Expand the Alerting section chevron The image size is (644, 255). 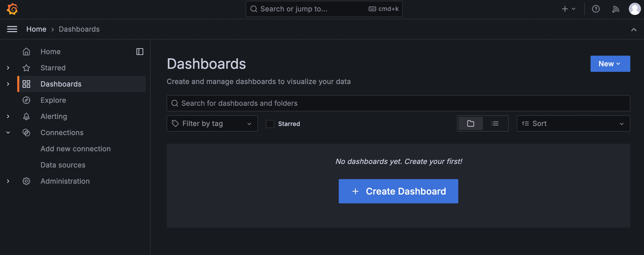8,116
